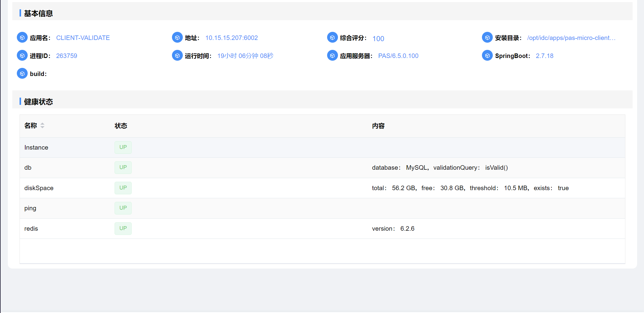This screenshot has width=644, height=313.
Task: Click the cube icon beside build
Action: pos(22,74)
